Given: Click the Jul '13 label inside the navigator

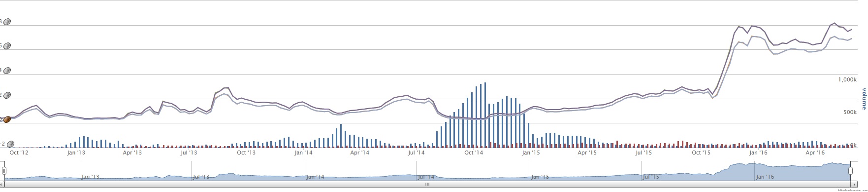Looking at the screenshot, I should (x=201, y=177).
